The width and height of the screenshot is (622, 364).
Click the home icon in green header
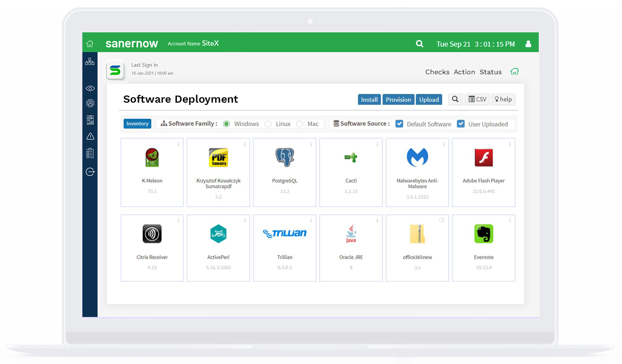click(90, 44)
